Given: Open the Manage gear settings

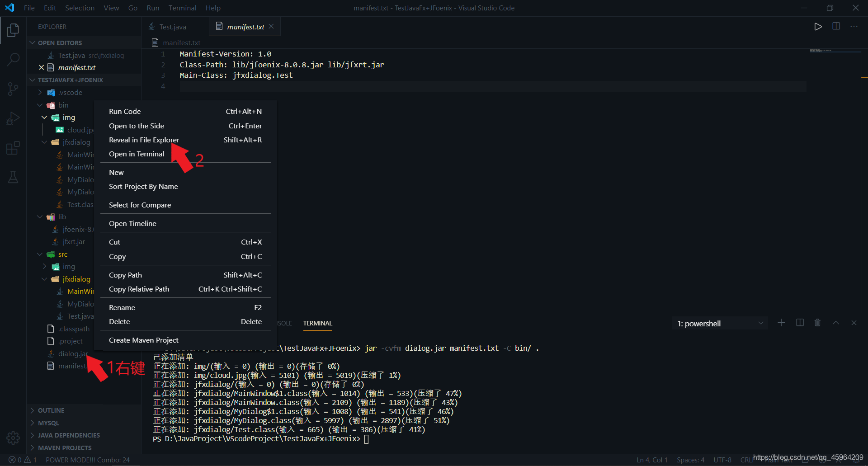Looking at the screenshot, I should point(13,438).
